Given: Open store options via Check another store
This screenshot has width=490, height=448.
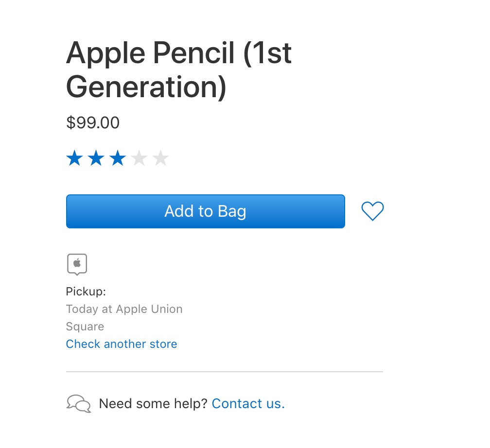Looking at the screenshot, I should click(x=121, y=344).
